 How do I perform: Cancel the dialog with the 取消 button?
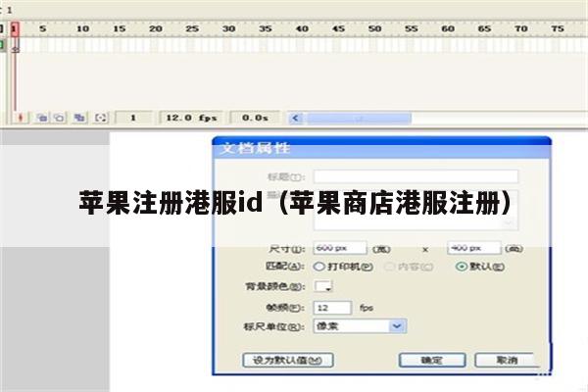tap(507, 360)
